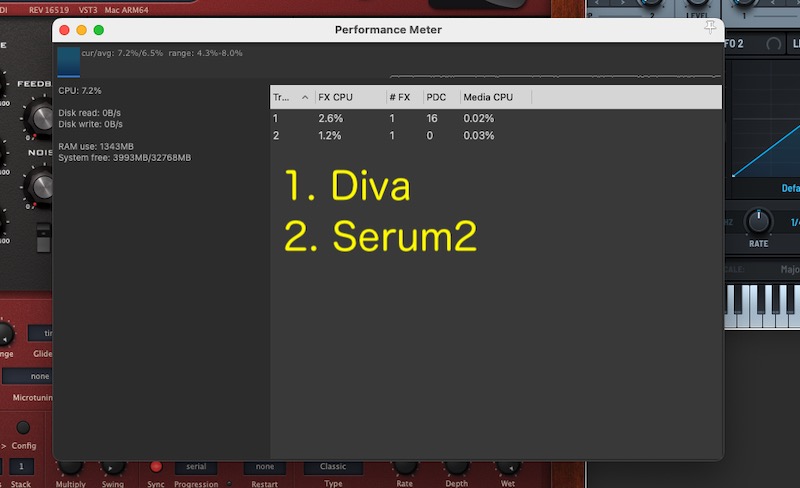Click the circular icon beside LFO 2 in Serum

[x=773, y=44]
